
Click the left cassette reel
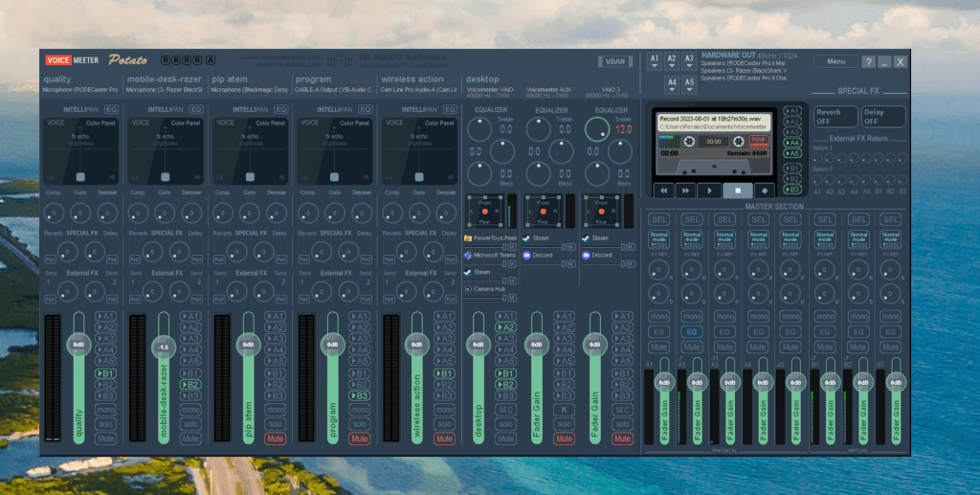689,142
